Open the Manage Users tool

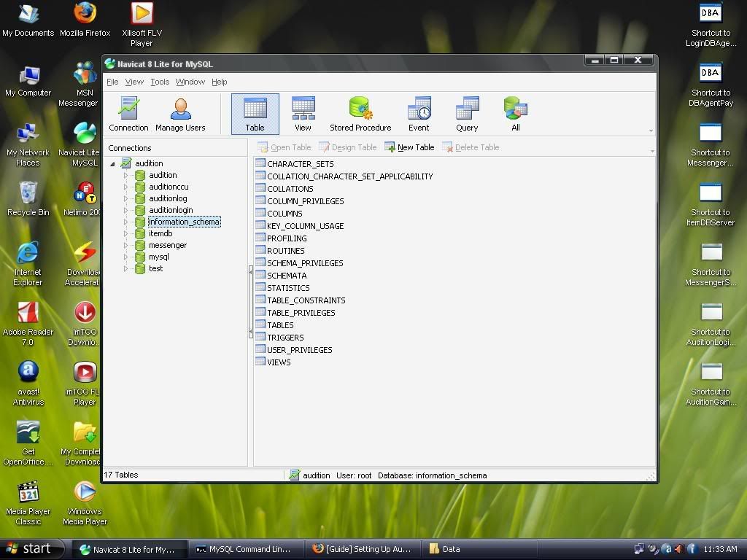click(180, 114)
